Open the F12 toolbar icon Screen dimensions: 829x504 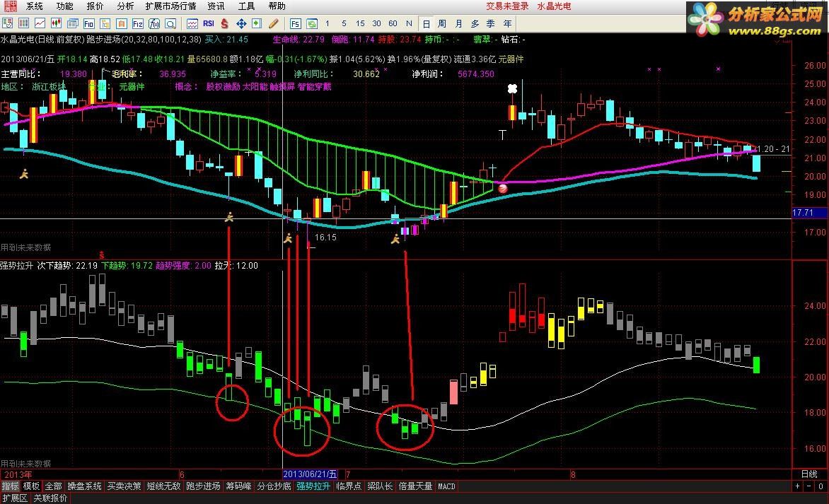138,23
